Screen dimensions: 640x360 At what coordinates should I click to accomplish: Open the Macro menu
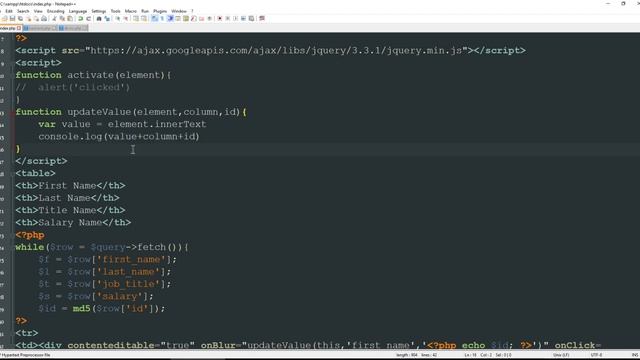[131, 11]
